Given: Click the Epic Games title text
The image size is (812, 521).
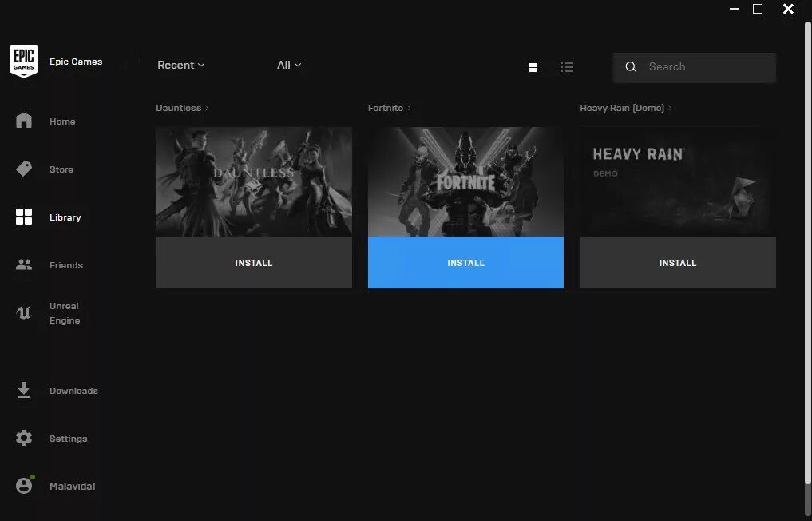Looking at the screenshot, I should (76, 62).
